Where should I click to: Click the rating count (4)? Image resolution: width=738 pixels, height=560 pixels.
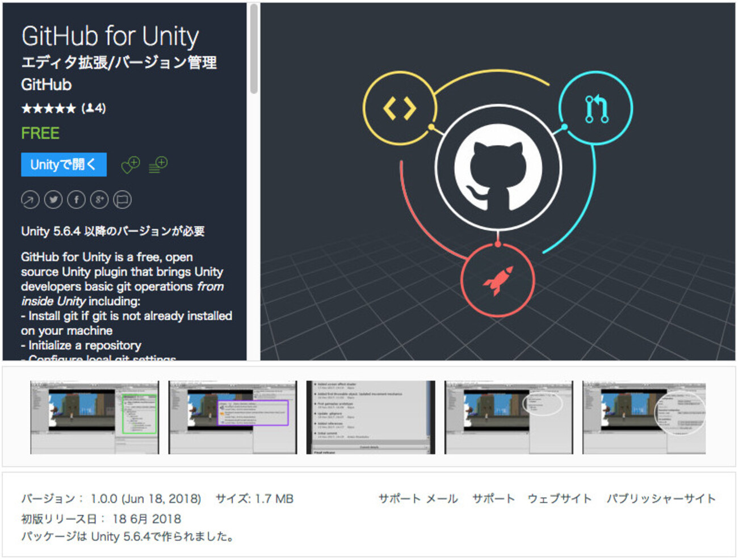coord(94,108)
